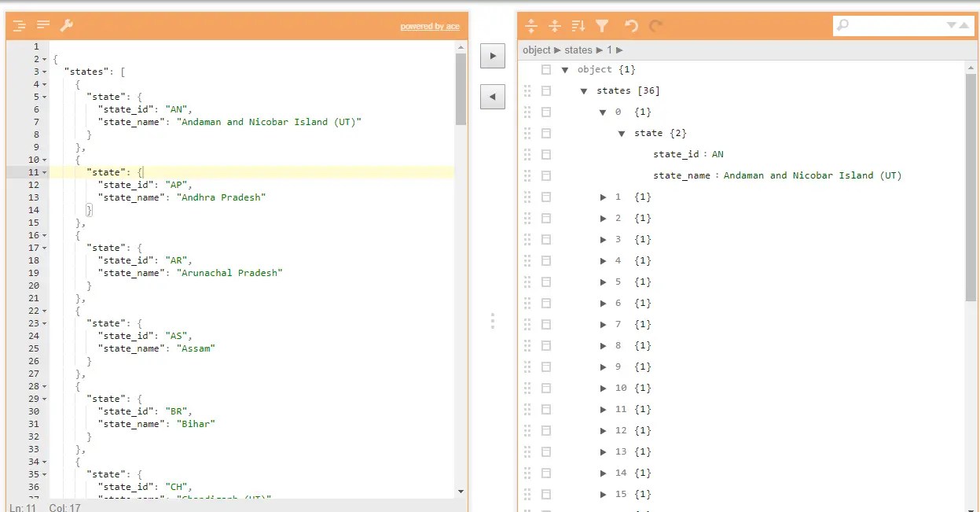
Task: Open the filter/transform tool
Action: [x=602, y=26]
